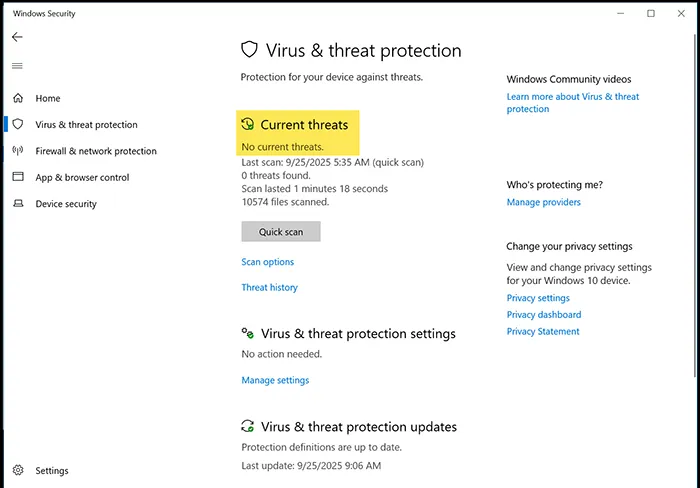Click the App & browser control icon

click(x=17, y=177)
